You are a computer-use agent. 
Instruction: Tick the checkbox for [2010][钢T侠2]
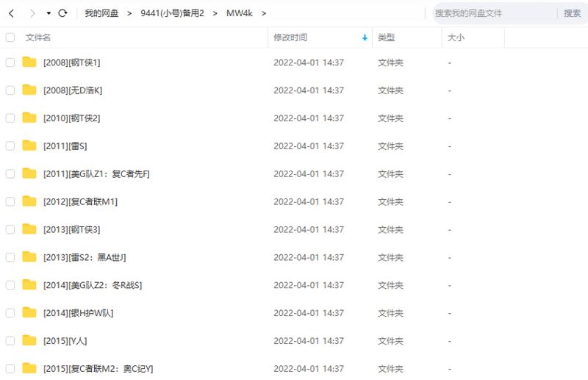click(x=10, y=118)
